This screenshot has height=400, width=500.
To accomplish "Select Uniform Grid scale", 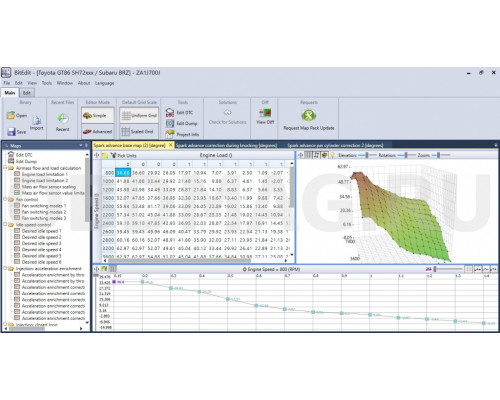I will click(x=139, y=115).
